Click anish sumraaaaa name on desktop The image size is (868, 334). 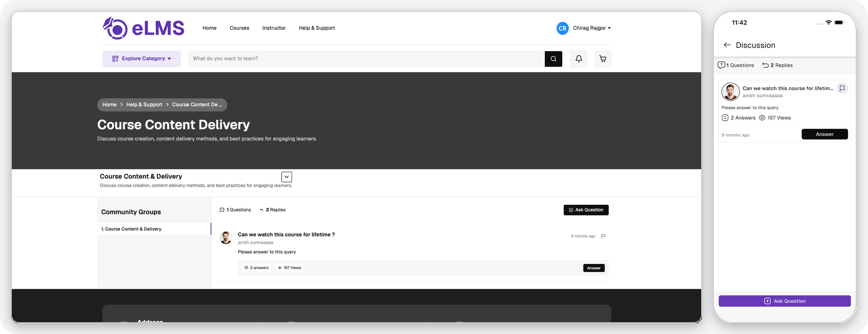[x=255, y=243]
